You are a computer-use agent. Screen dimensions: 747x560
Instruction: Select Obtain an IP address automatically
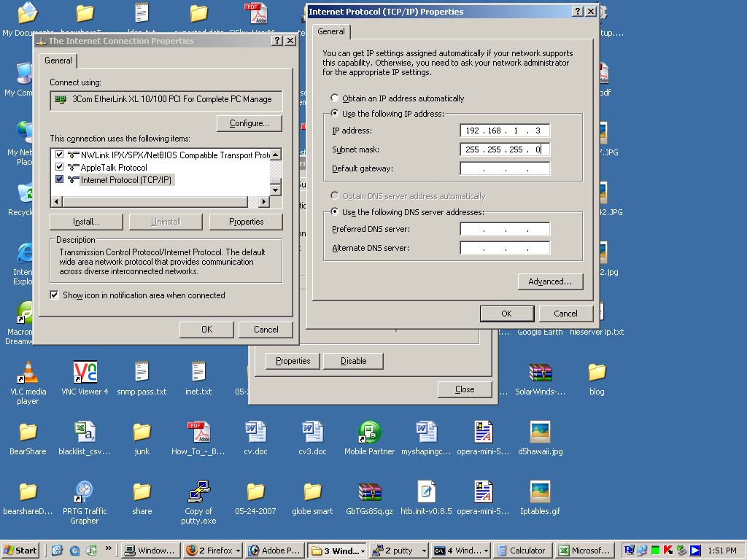pos(335,98)
